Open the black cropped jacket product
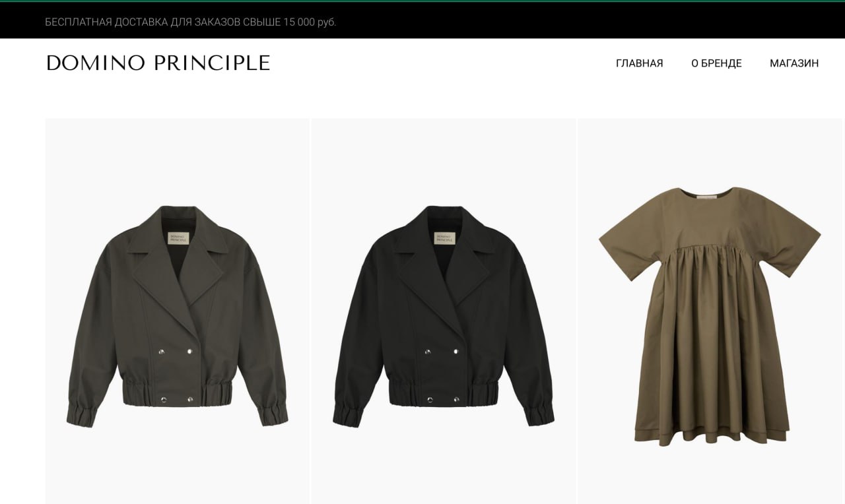The image size is (845, 504). [444, 311]
